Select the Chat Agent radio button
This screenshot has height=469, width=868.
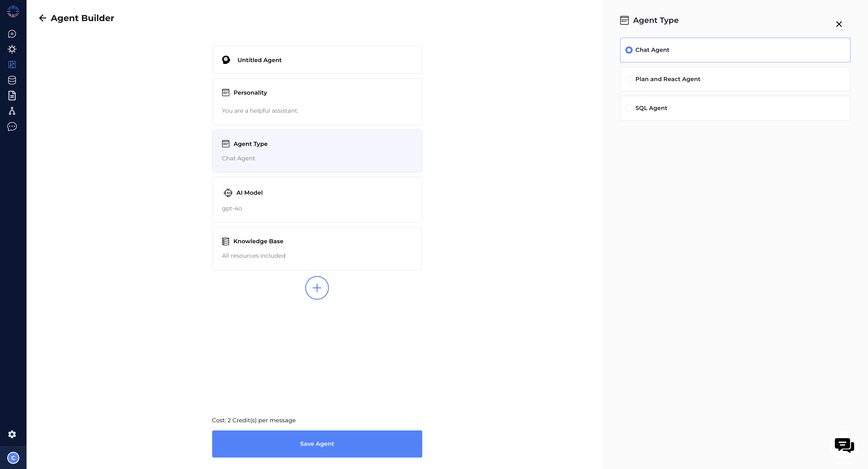click(x=628, y=50)
